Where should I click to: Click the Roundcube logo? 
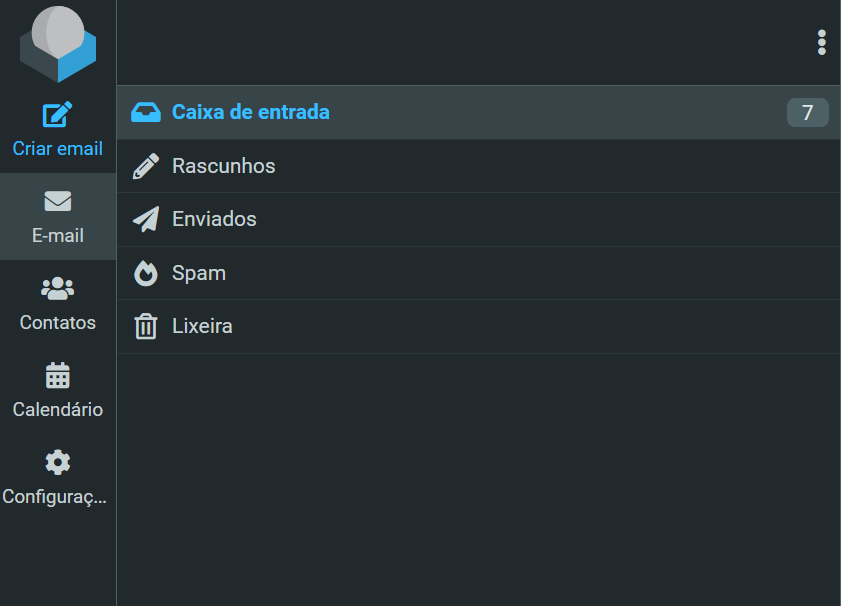click(x=58, y=43)
